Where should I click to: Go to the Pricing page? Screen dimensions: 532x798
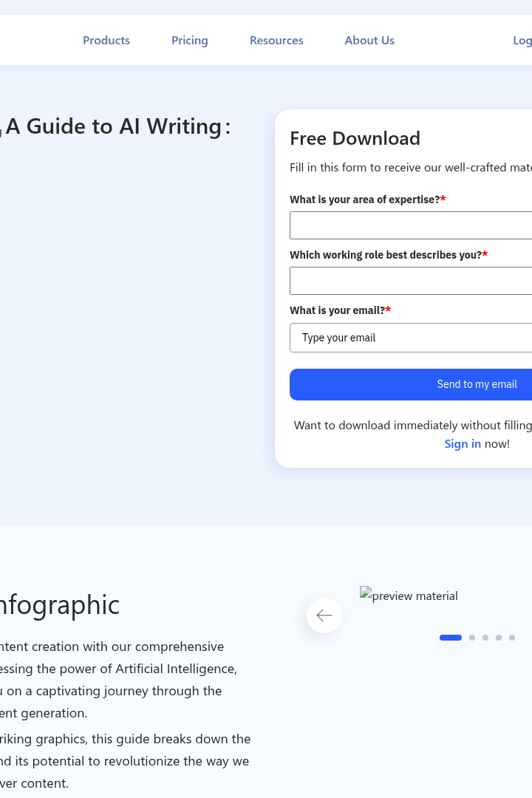click(x=189, y=40)
